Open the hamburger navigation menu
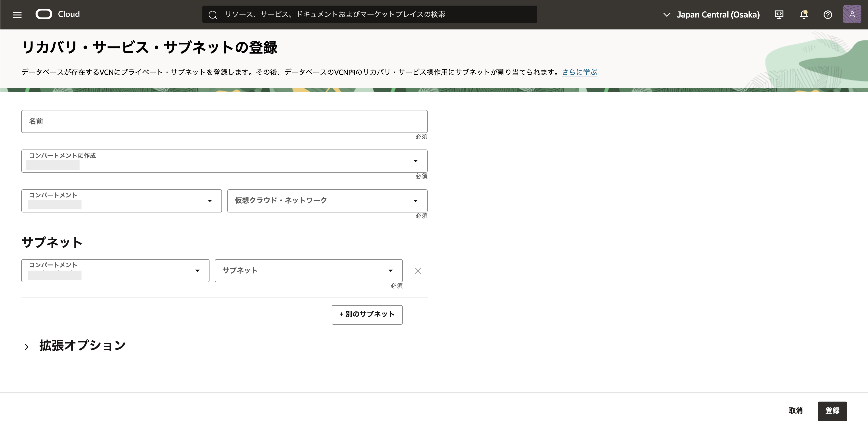The width and height of the screenshot is (868, 430). pos(17,14)
